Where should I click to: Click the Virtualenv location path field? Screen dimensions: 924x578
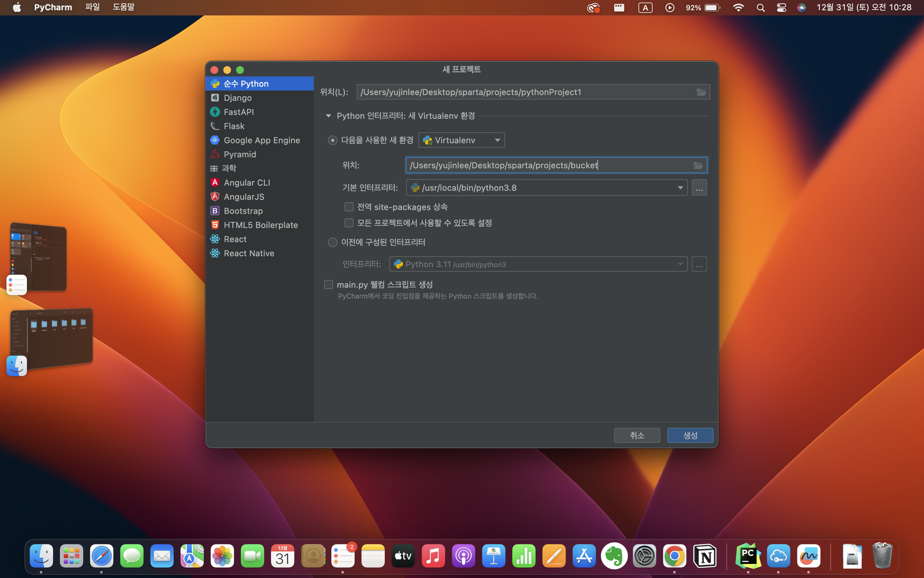(556, 165)
